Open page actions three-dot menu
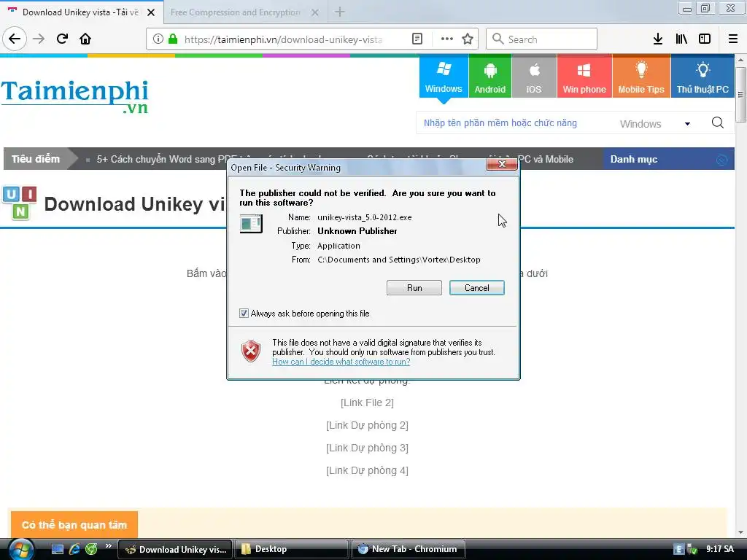The height and width of the screenshot is (560, 747). [x=447, y=39]
